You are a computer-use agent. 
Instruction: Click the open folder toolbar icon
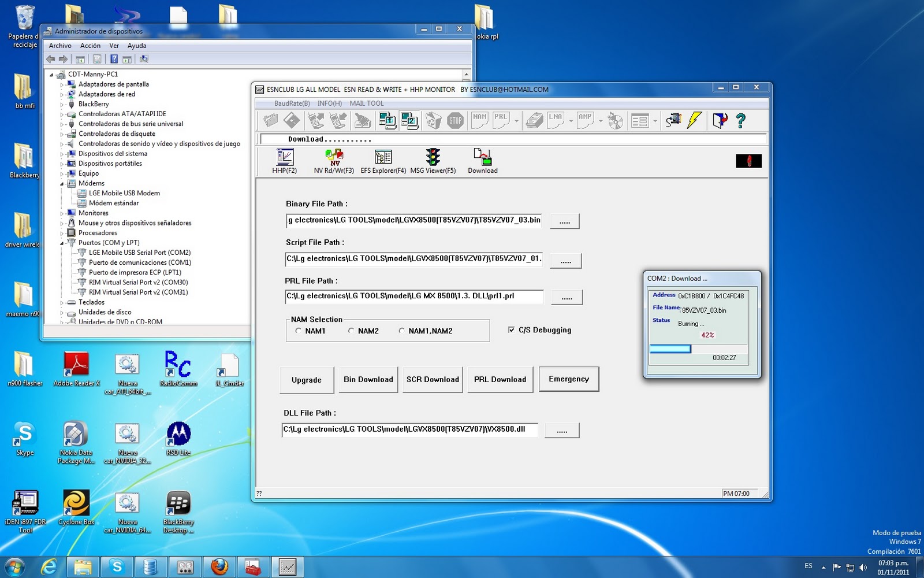point(270,120)
